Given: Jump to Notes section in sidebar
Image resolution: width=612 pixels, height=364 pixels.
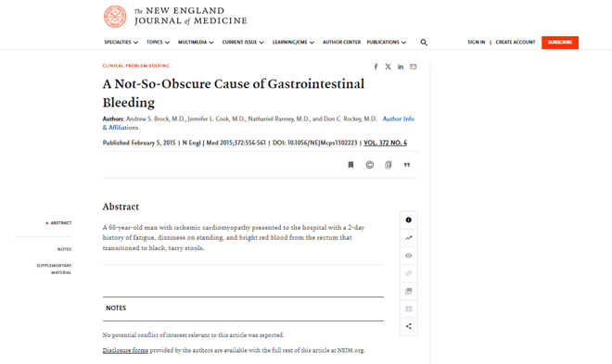Looking at the screenshot, I should pos(64,249).
